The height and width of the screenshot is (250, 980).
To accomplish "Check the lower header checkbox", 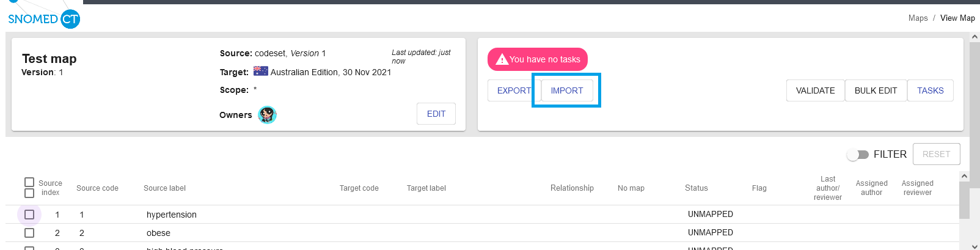I will 29,193.
